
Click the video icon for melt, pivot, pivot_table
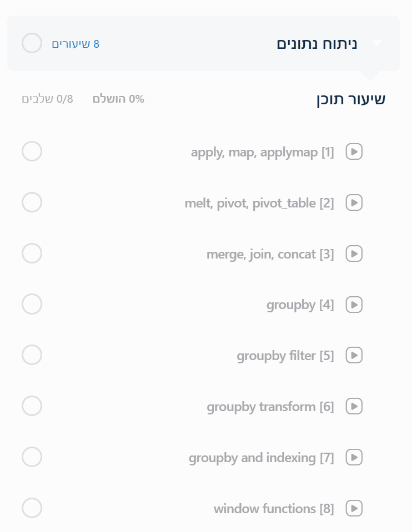coord(354,202)
